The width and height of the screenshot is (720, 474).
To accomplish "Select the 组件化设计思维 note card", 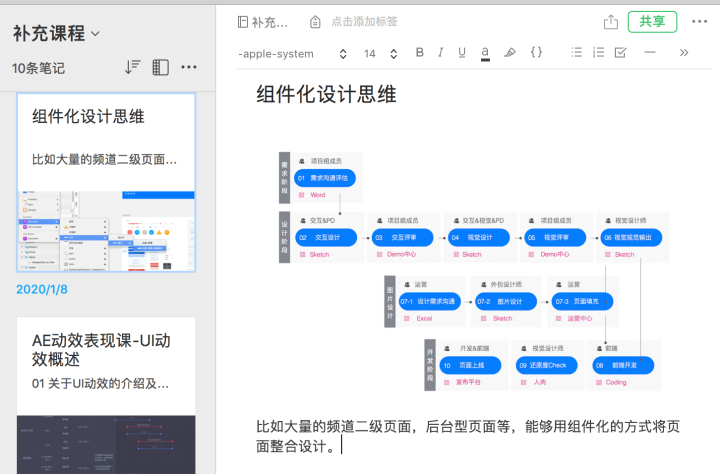I will point(106,182).
